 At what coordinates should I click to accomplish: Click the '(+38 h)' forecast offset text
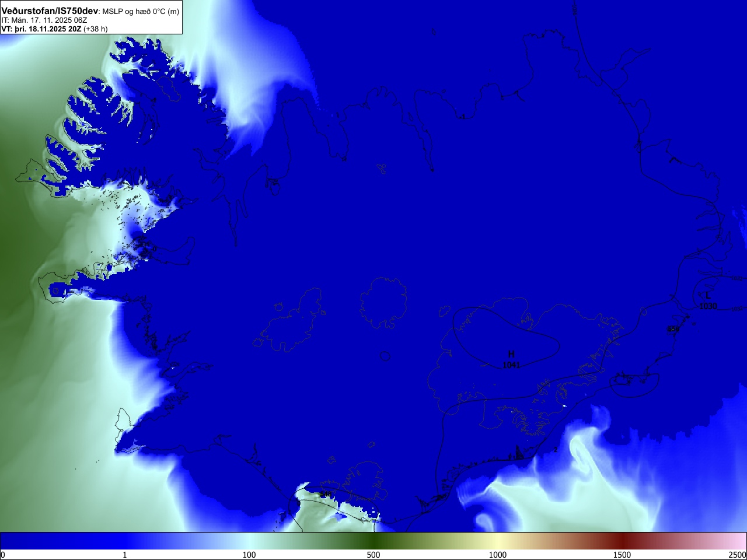click(x=96, y=29)
